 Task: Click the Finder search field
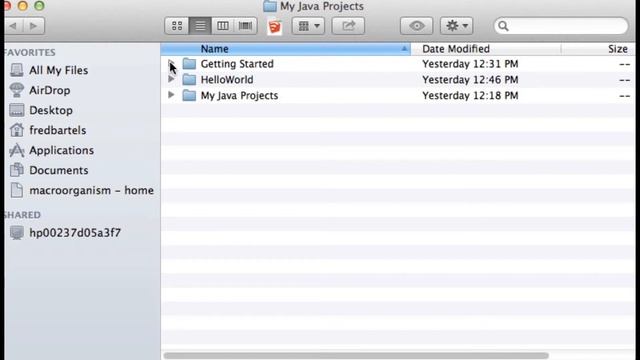click(x=561, y=26)
